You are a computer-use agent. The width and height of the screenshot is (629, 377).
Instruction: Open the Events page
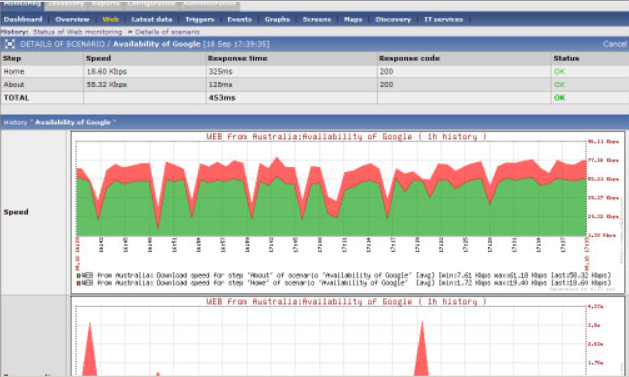pos(239,19)
